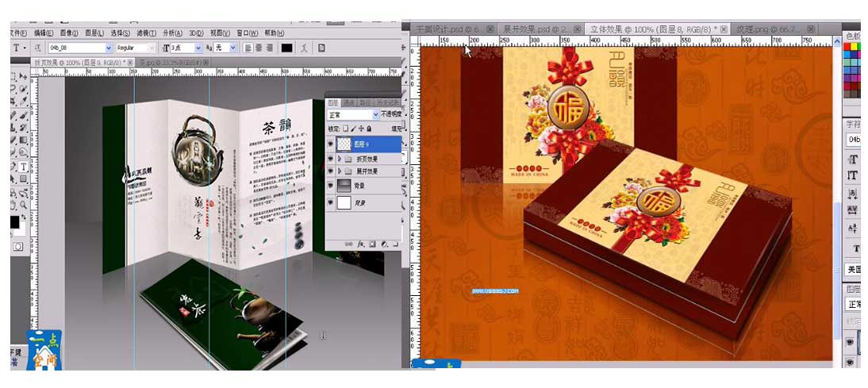Screen dimensions: 868x388
Task: Open the 滤镜(T) menu
Action: pyautogui.click(x=144, y=33)
